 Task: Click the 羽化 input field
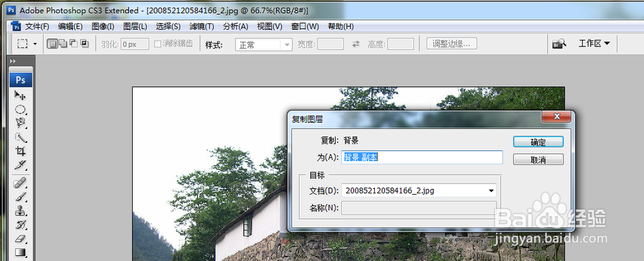(135, 44)
